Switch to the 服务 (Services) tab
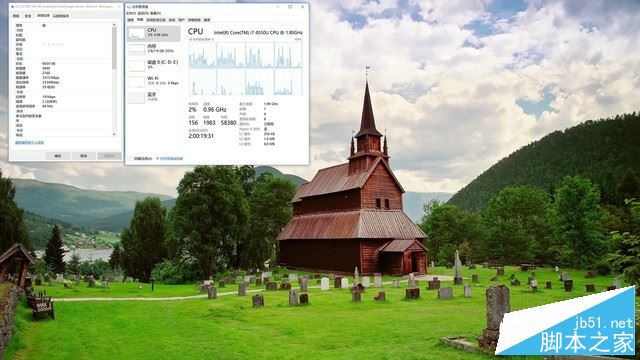Screen dimensions: 640x360 [207, 20]
